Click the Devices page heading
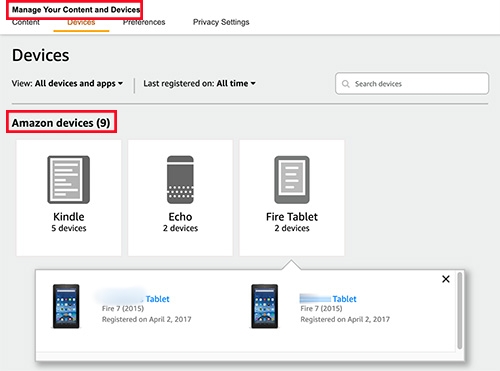Image resolution: width=500 pixels, height=371 pixels. (41, 55)
